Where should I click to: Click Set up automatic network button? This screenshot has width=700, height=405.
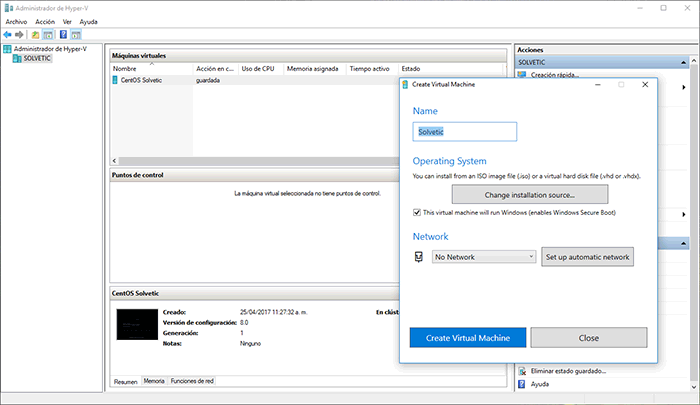[588, 257]
